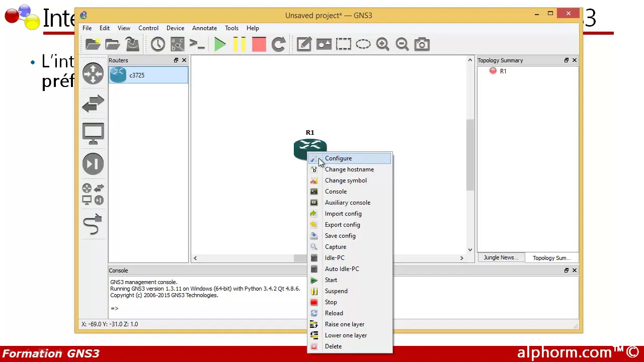
Task: Browse end devices monitor icon
Action: [x=93, y=134]
